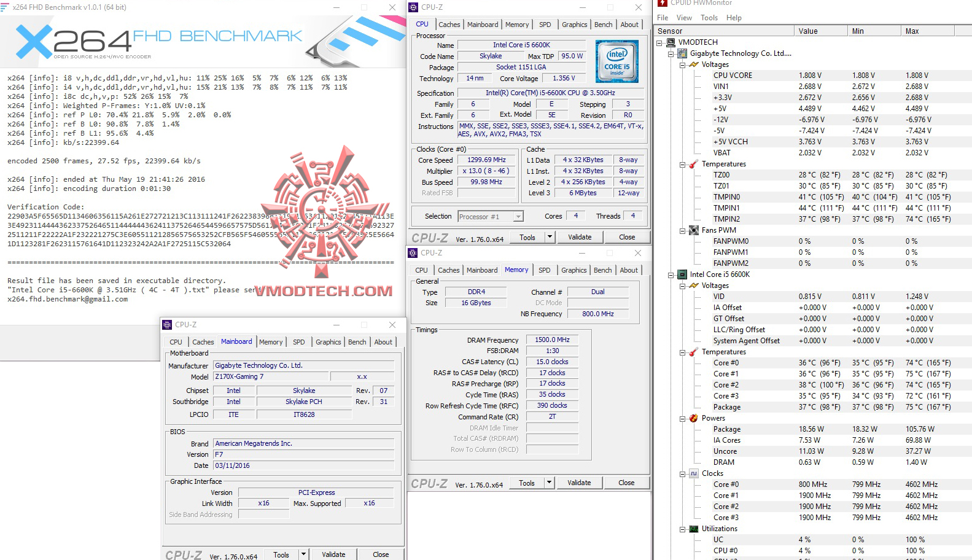Click the x264 FHD Benchmark title bar icon
This screenshot has width=972, height=560.
pyautogui.click(x=6, y=7)
